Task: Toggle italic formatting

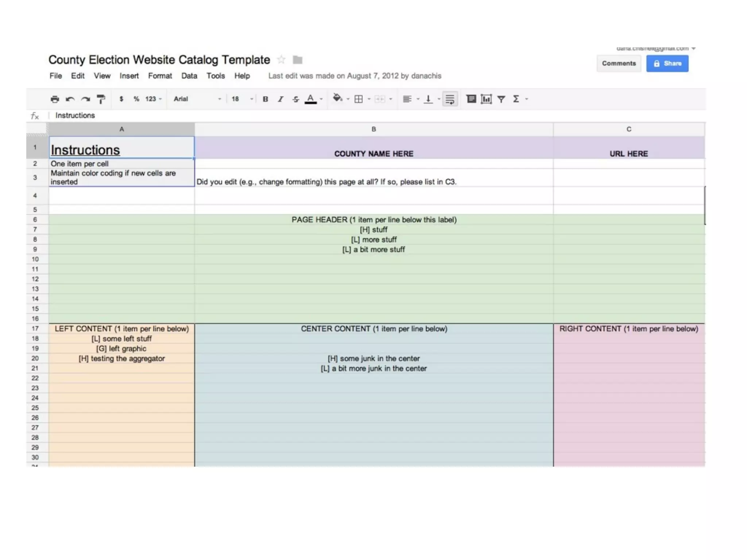Action: pyautogui.click(x=280, y=99)
